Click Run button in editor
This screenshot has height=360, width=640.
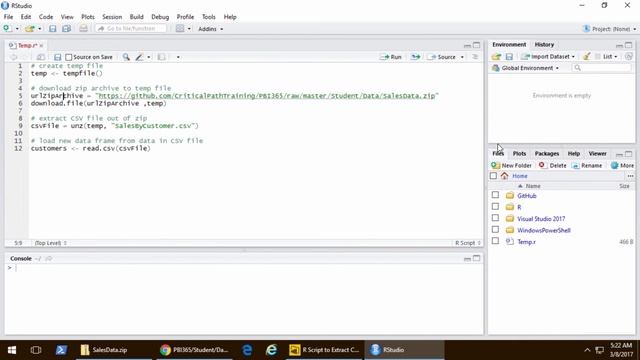[x=391, y=57]
